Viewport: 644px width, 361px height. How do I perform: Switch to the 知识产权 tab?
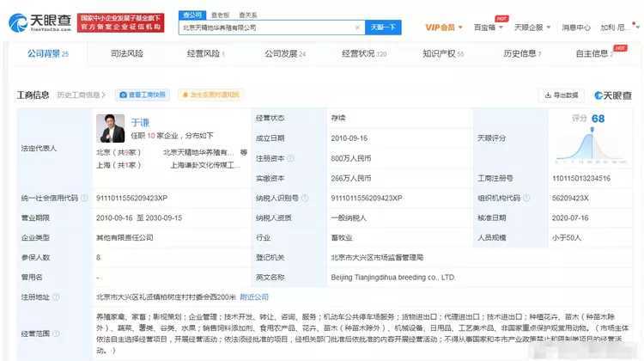[x=443, y=53]
